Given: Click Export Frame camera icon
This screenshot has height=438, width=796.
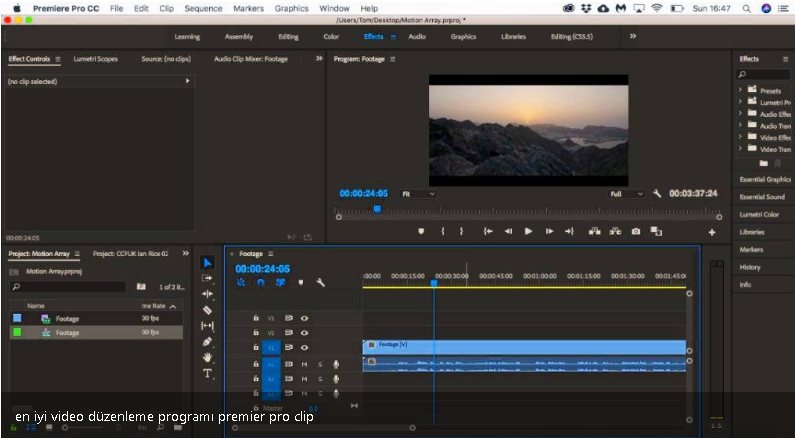Looking at the screenshot, I should click(636, 231).
